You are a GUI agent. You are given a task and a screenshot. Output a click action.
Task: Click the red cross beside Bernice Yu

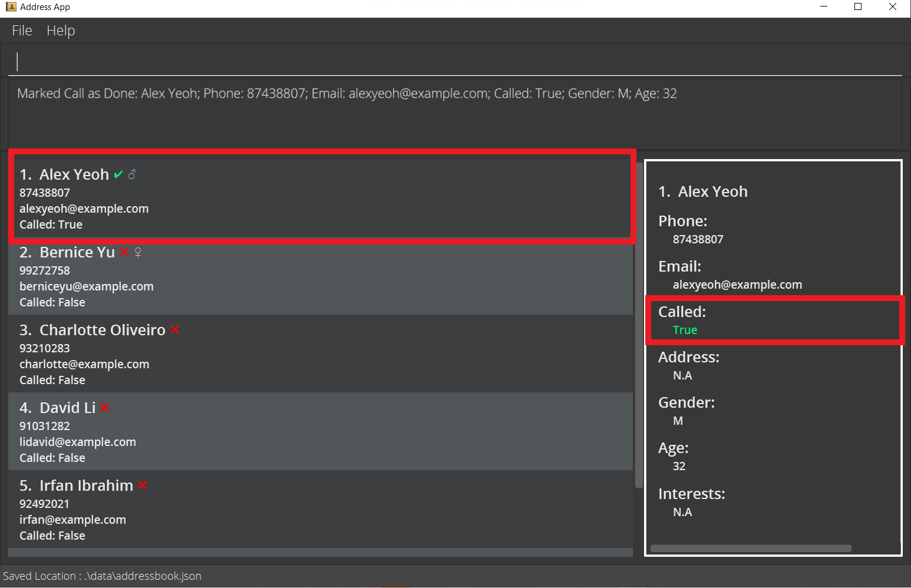(124, 252)
